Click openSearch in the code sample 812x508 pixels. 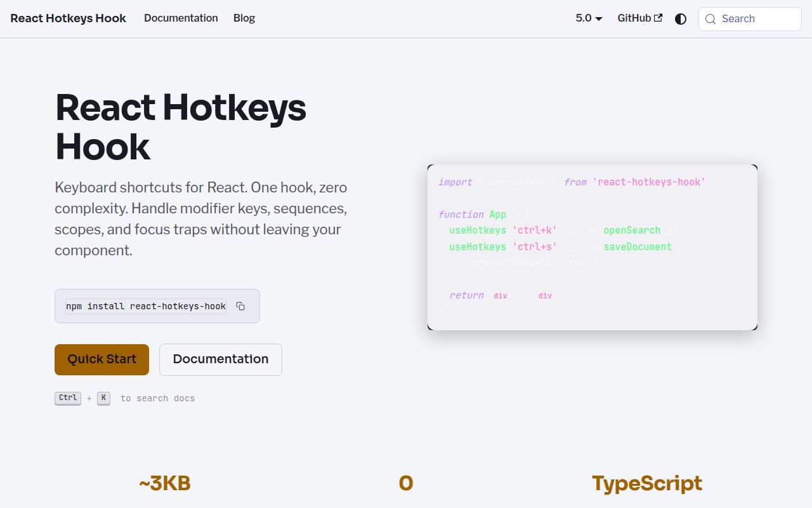(632, 231)
